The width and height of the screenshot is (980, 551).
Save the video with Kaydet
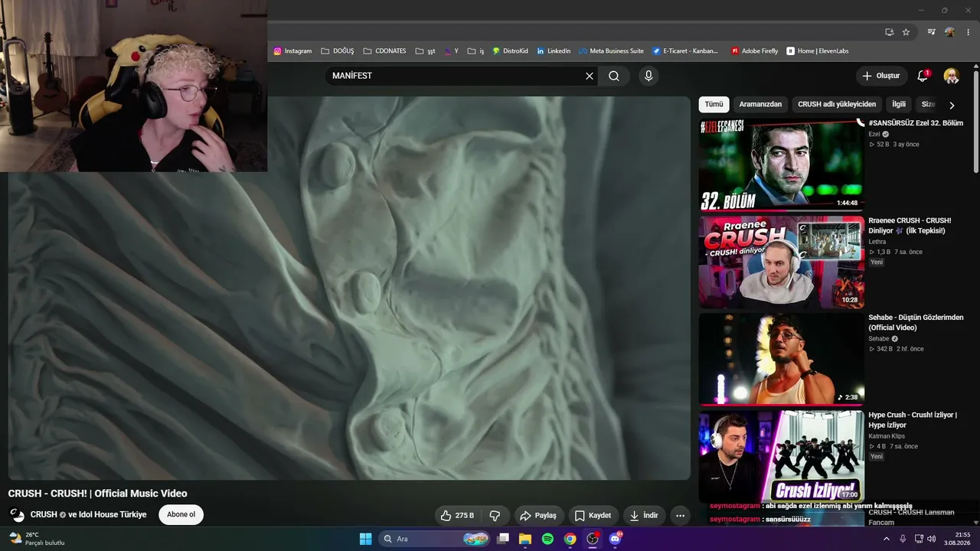[593, 516]
